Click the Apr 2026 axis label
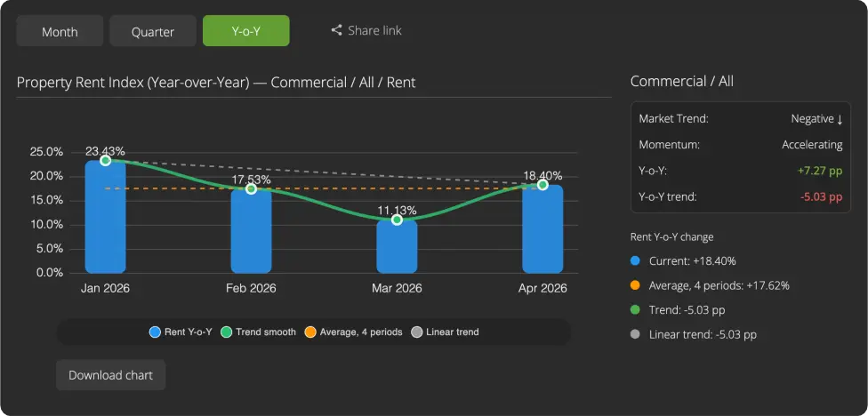 [542, 288]
